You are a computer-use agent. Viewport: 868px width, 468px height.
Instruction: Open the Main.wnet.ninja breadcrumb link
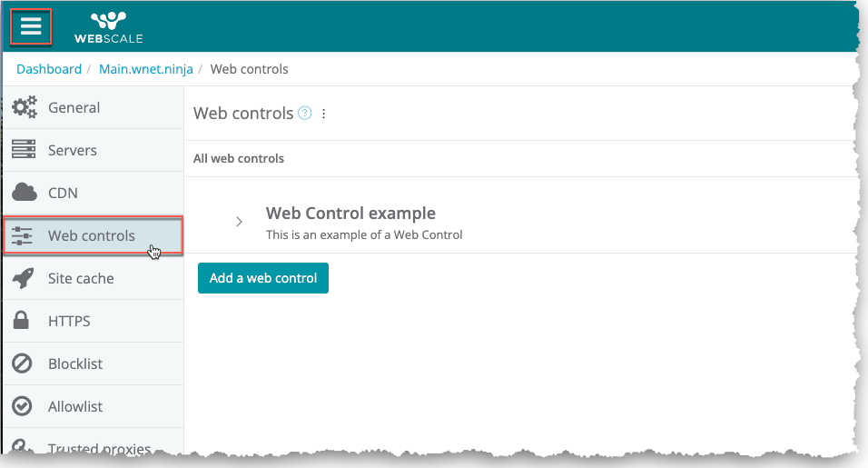(146, 69)
